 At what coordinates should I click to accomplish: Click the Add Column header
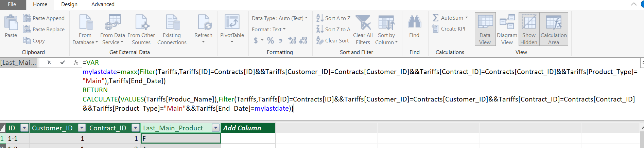[248, 128]
